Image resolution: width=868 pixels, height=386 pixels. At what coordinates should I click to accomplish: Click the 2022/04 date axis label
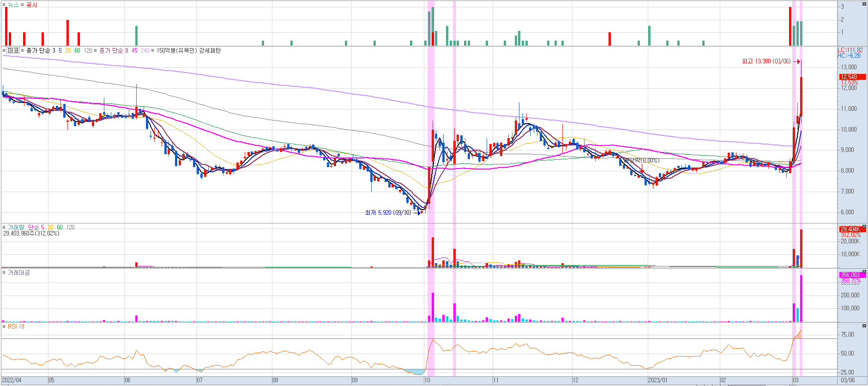12,380
